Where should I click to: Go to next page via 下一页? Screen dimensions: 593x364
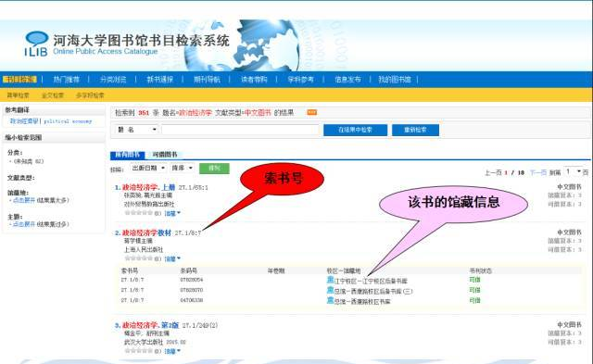537,172
